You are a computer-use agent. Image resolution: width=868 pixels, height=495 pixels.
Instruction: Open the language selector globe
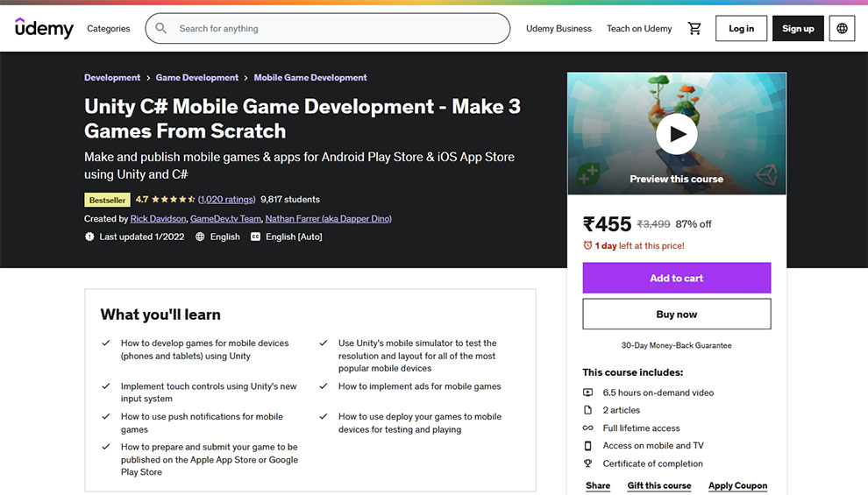[842, 28]
